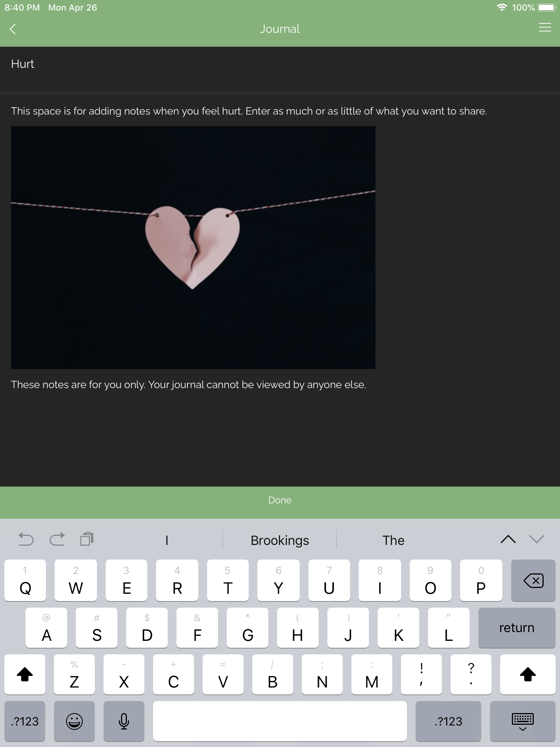
Task: Tap the right shift key
Action: [528, 674]
